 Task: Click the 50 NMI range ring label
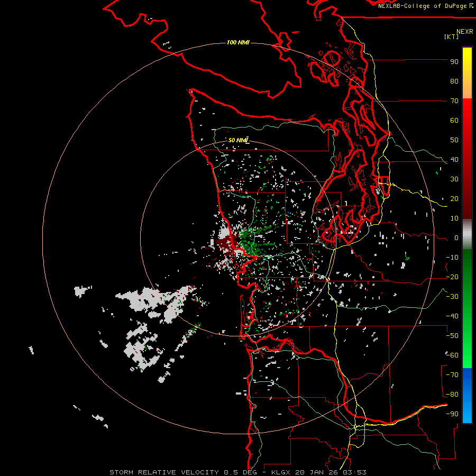pos(238,140)
